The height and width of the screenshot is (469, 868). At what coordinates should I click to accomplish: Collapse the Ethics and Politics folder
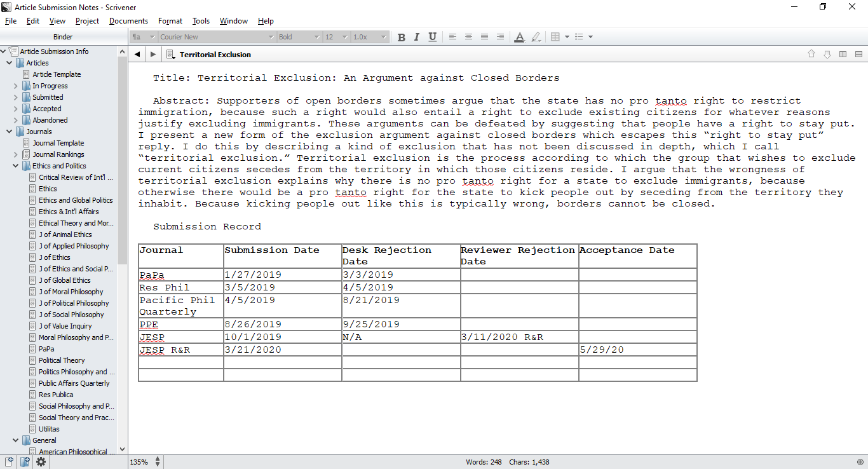point(16,166)
